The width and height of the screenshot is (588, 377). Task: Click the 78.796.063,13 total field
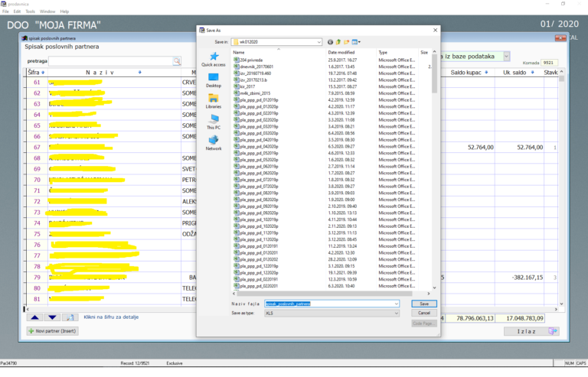[469, 319]
